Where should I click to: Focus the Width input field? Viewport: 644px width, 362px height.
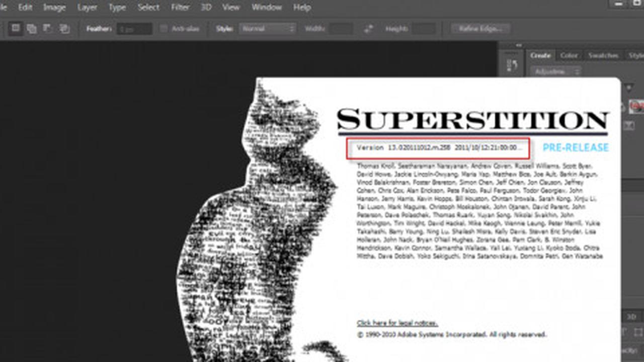341,29
